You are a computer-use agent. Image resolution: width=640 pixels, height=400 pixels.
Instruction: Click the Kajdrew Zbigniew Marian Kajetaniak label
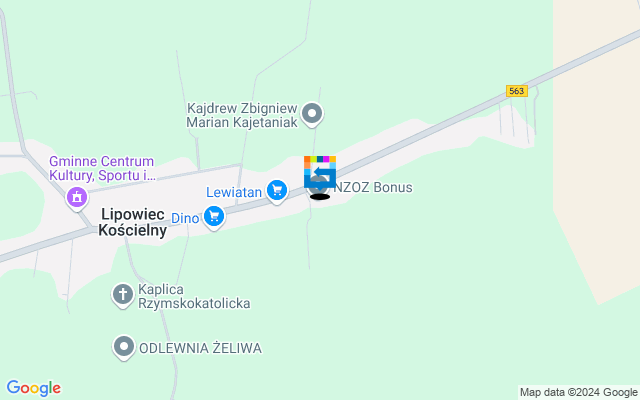click(242, 116)
